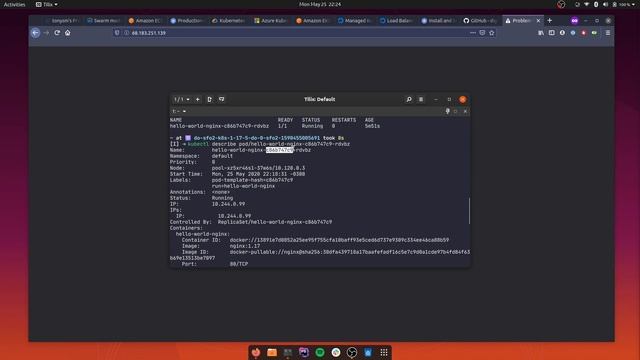The height and width of the screenshot is (360, 640).
Task: Click the highlighted pod hash text c86b747c9
Action: pos(280,150)
